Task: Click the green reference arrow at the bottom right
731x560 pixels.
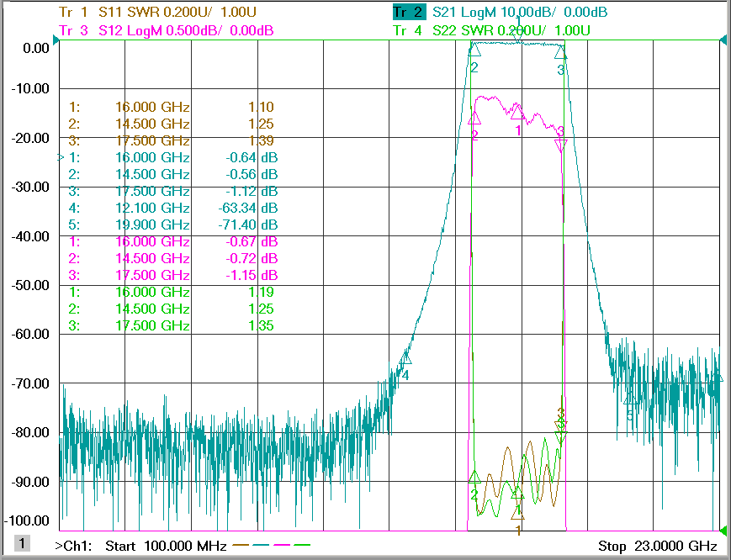Action: (x=723, y=531)
